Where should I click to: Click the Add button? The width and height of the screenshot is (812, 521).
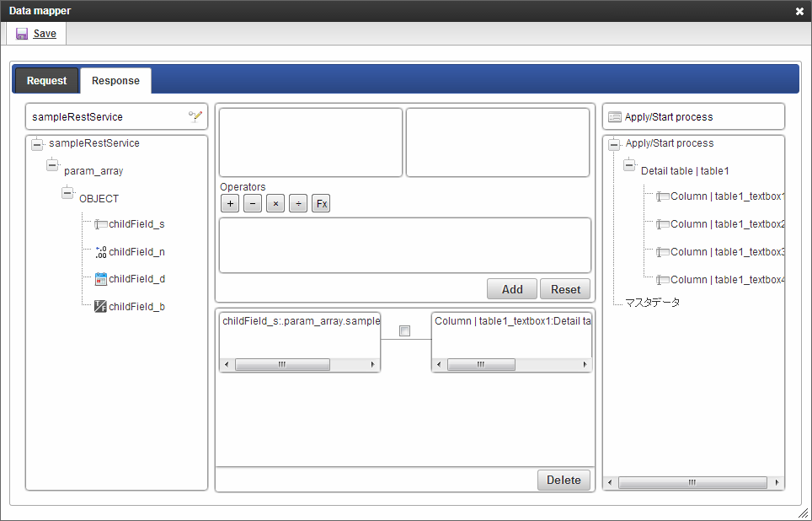pyautogui.click(x=511, y=289)
